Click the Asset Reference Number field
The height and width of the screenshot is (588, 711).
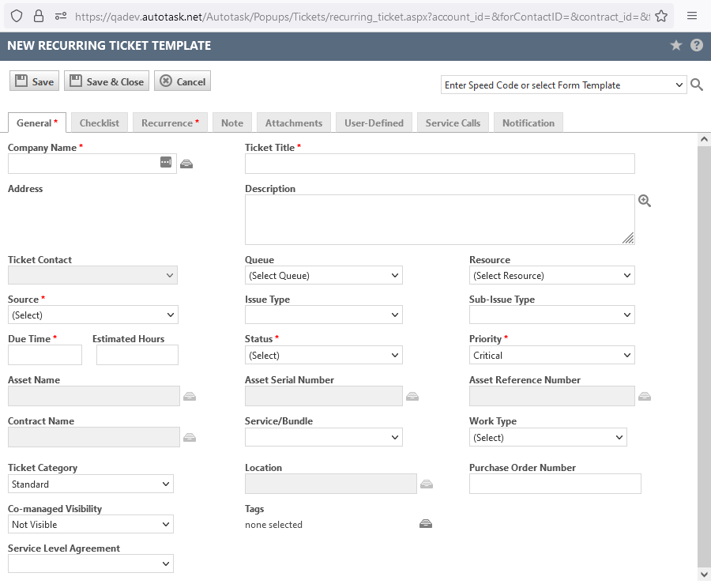click(x=552, y=396)
